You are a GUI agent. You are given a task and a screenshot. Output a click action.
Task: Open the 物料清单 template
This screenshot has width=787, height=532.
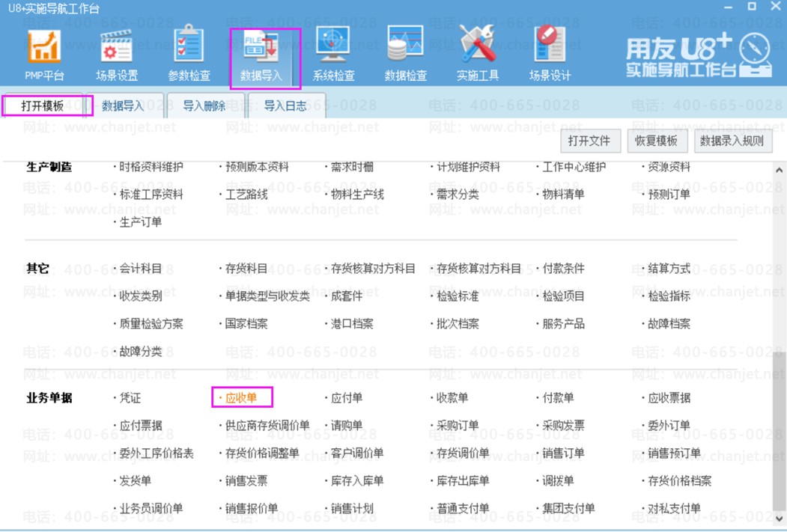tap(564, 195)
